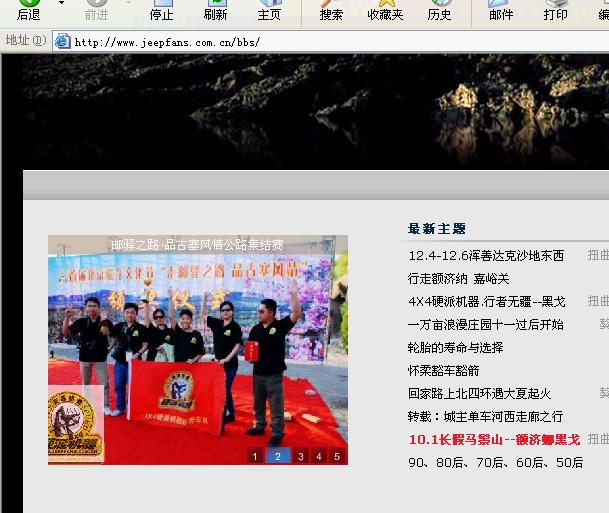Go to home page via 主页
Viewport: 609px width, 513px height.
click(x=269, y=11)
